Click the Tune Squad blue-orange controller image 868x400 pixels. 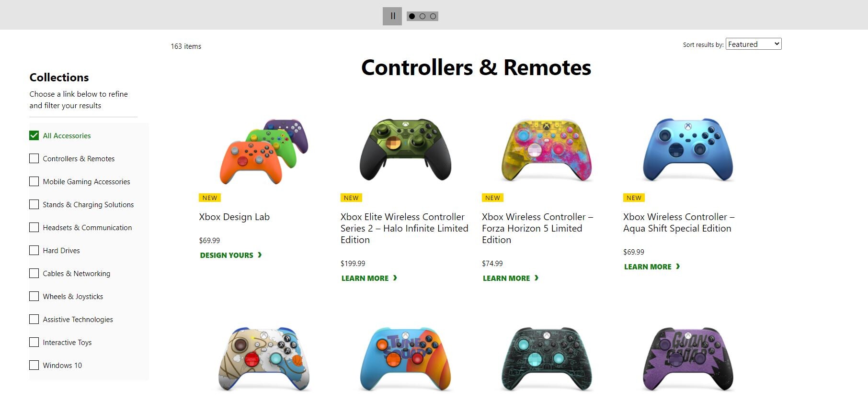pos(405,359)
